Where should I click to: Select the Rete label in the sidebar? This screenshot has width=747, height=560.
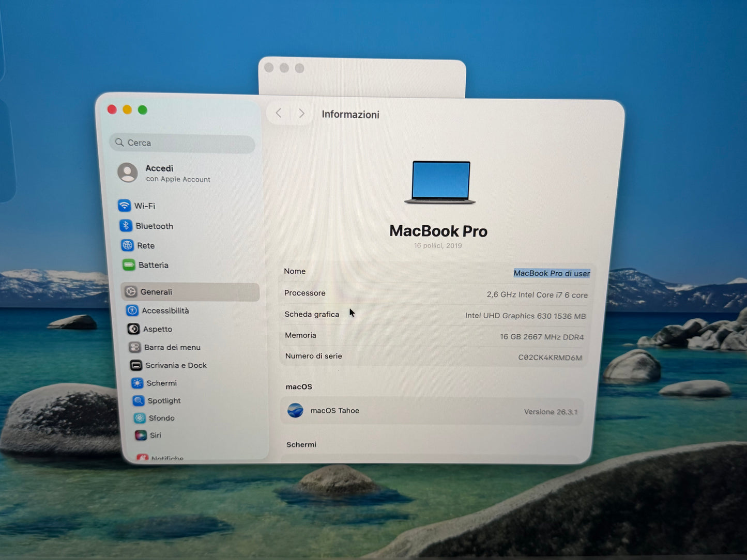[x=146, y=245]
